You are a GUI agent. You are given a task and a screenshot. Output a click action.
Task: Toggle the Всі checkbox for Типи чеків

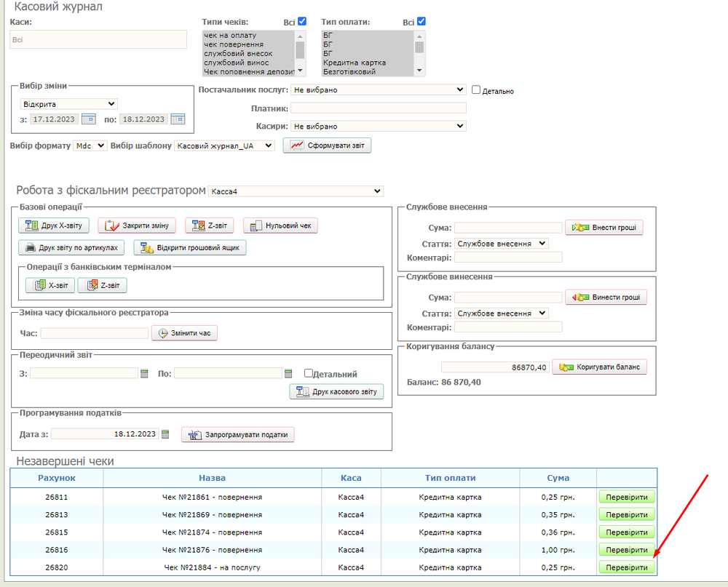click(x=302, y=22)
